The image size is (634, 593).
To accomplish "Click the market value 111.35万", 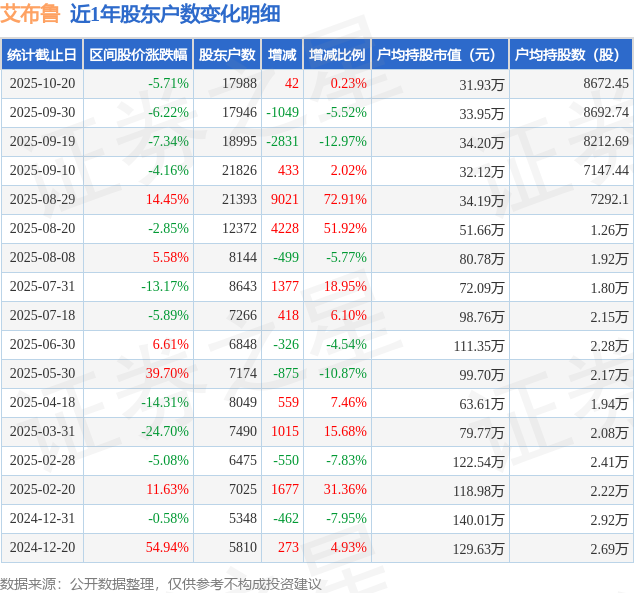I will point(479,346).
